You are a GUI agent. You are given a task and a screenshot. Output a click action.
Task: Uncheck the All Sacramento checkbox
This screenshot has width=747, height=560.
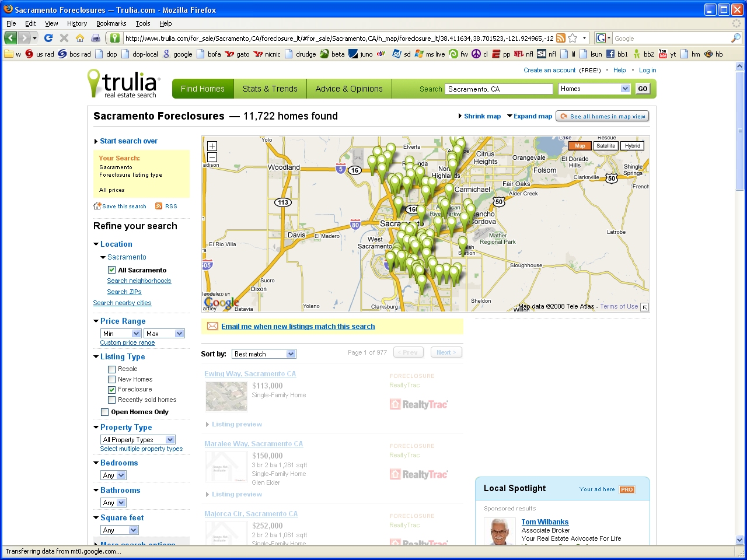[111, 270]
